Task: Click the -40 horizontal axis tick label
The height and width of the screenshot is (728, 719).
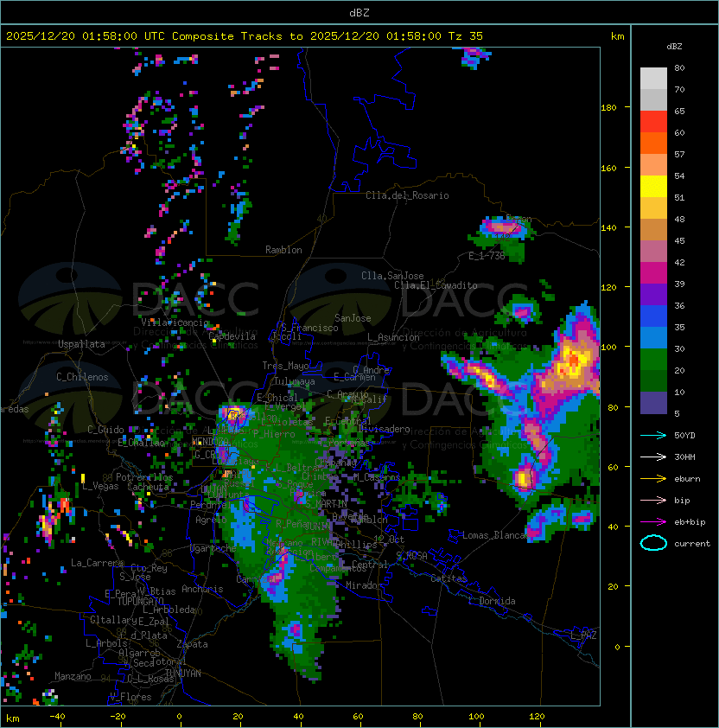Action: pyautogui.click(x=57, y=717)
